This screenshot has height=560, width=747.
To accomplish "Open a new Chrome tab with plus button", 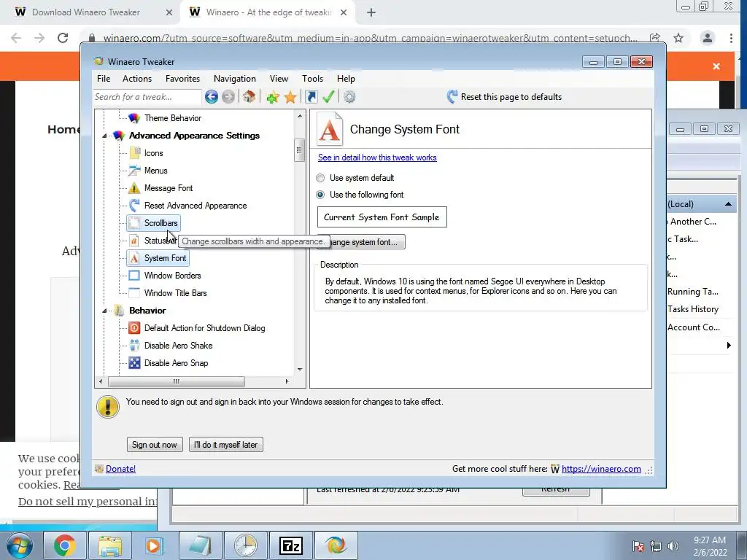I will pyautogui.click(x=371, y=13).
